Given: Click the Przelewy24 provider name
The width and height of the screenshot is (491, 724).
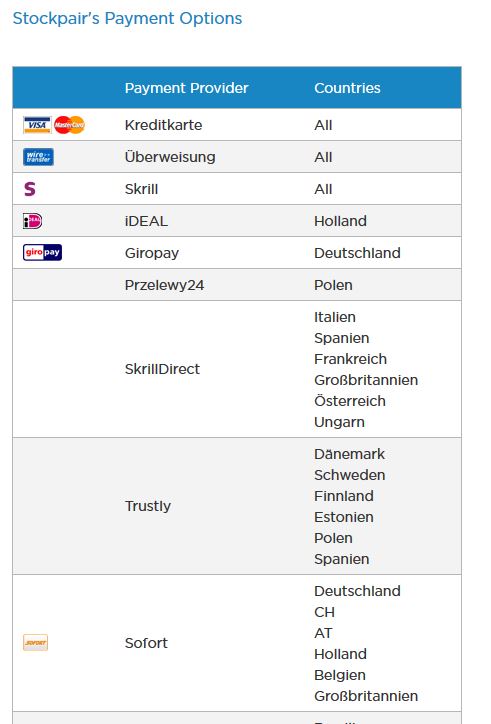Looking at the screenshot, I should [x=164, y=285].
